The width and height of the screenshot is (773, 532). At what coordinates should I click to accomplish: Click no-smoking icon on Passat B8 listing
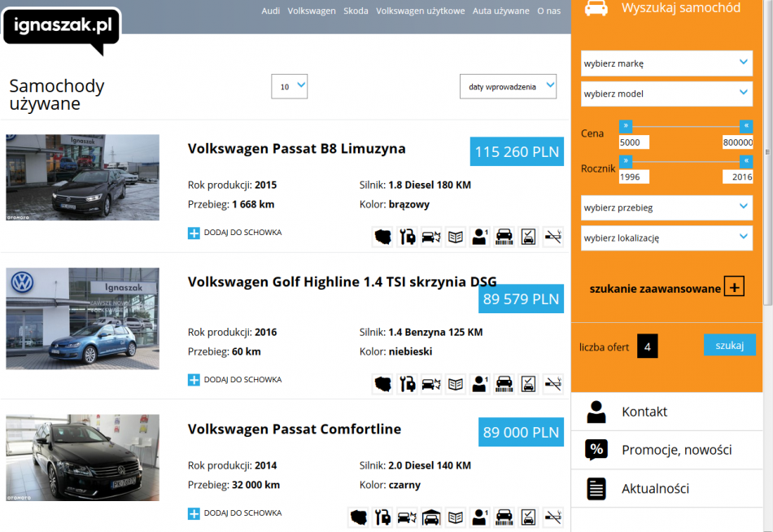pyautogui.click(x=553, y=238)
